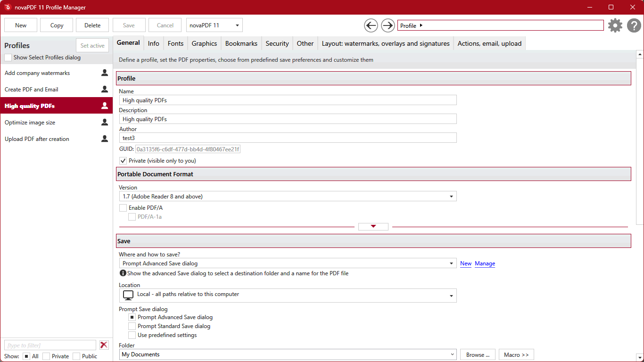The image size is (644, 362).
Task: Create a New profile
Action: (21, 25)
